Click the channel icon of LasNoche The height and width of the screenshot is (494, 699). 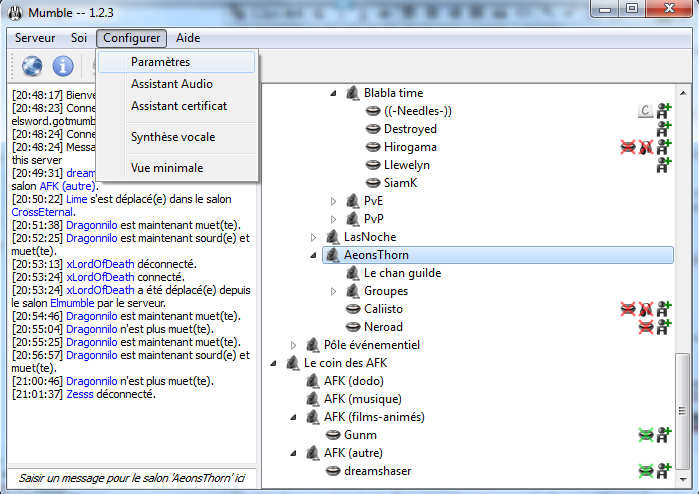333,237
